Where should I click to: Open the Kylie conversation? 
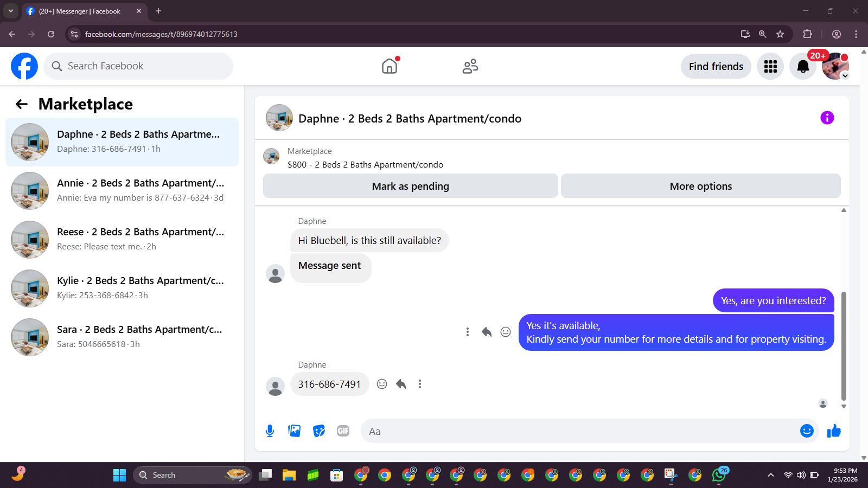(x=122, y=288)
